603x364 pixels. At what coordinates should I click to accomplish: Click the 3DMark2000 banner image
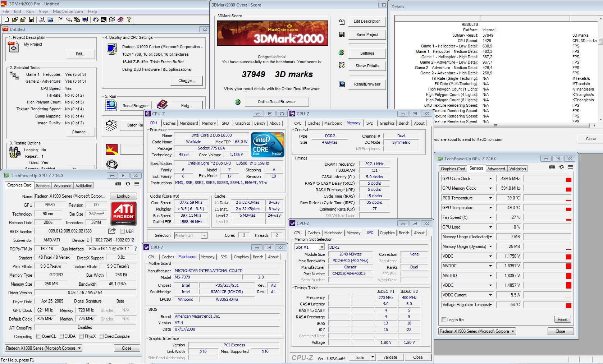pos(272,33)
